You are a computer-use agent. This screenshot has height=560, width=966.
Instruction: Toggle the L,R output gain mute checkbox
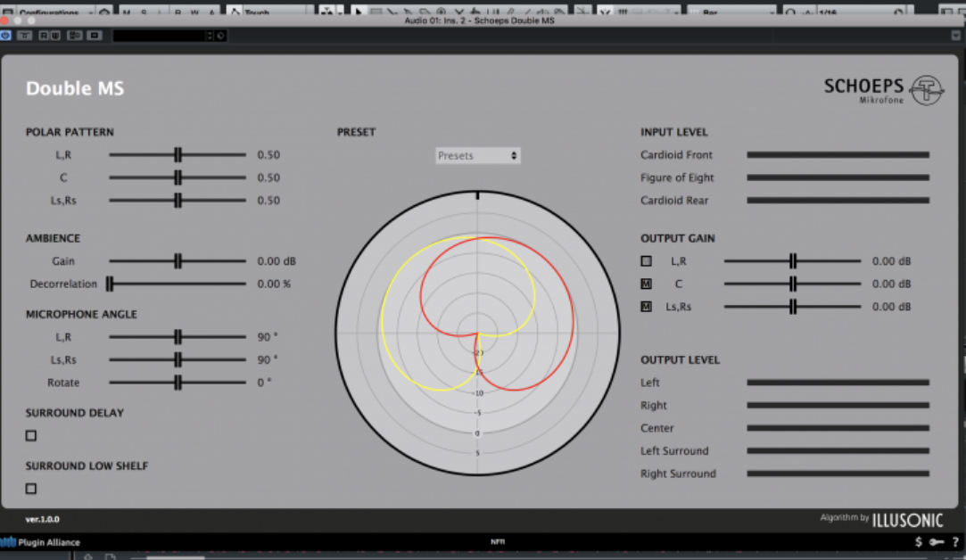[x=647, y=261]
